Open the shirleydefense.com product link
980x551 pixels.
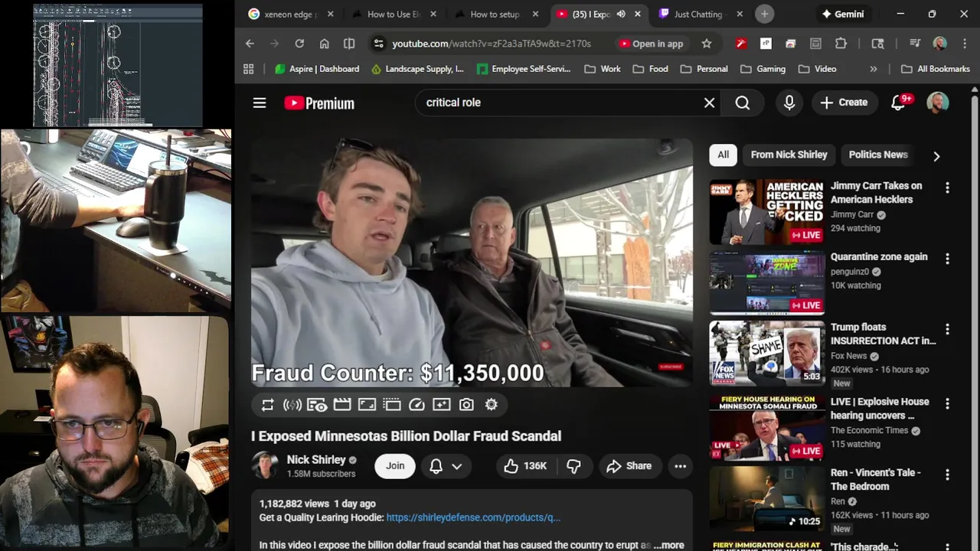coord(473,517)
